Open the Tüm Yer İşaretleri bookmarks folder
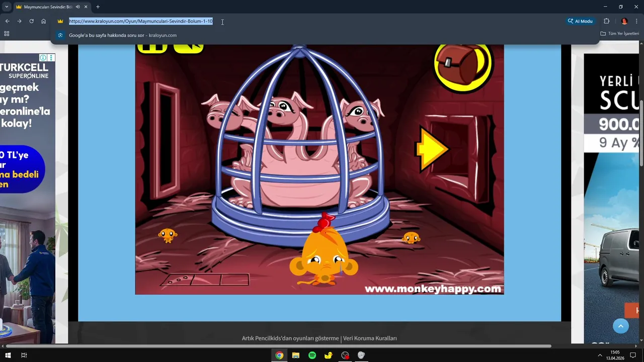Viewport: 644px width, 362px height. (x=619, y=34)
